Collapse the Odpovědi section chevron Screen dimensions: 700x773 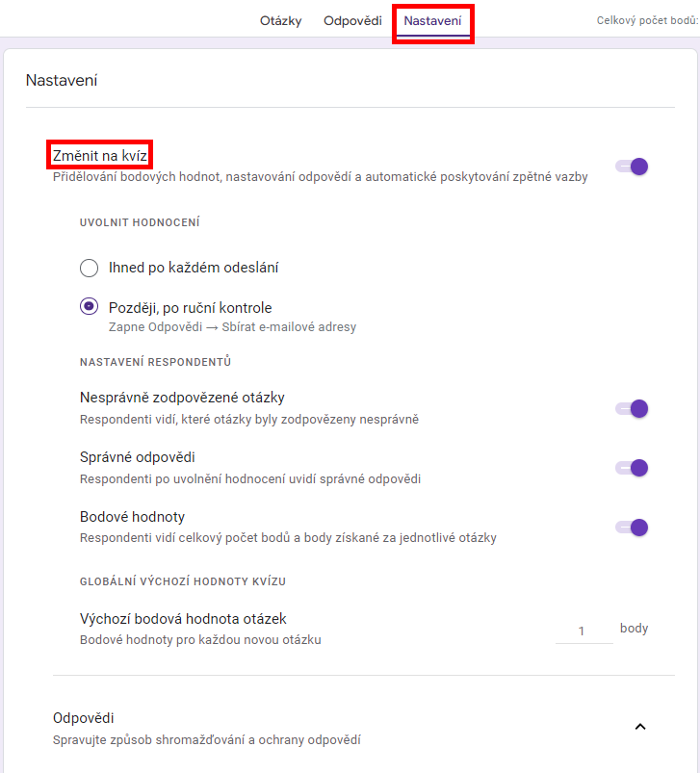point(640,727)
